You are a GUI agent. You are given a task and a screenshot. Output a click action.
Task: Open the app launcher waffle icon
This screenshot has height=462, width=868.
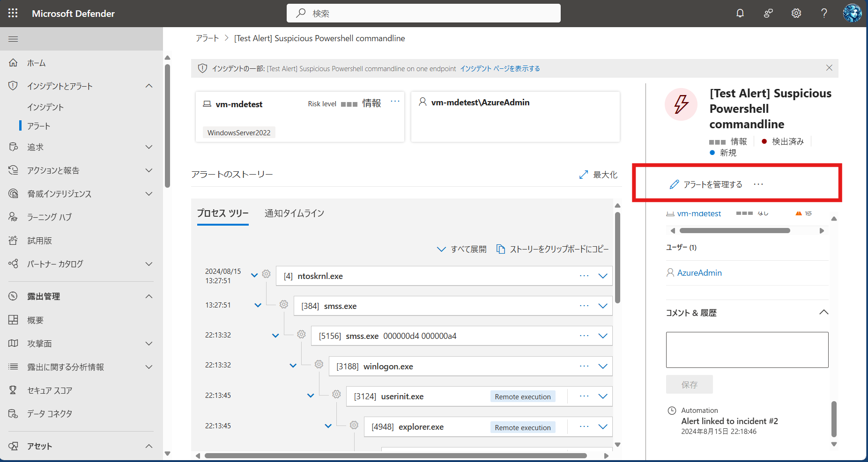(13, 13)
